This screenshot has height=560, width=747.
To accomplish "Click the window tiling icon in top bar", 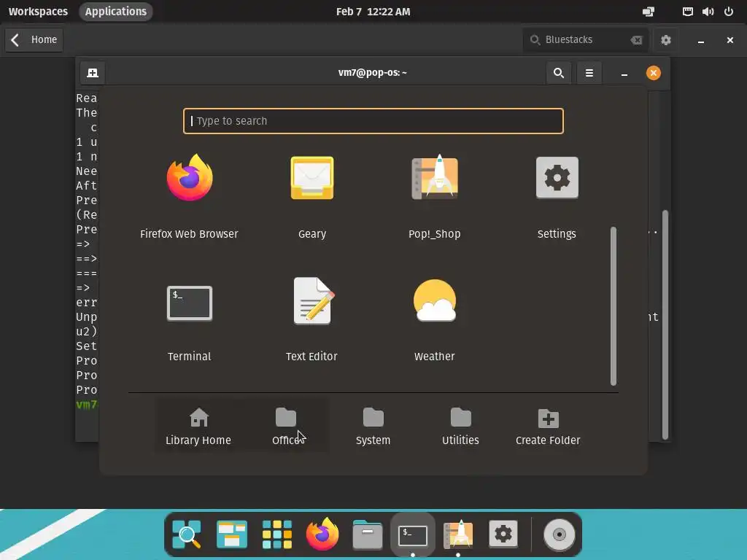I will 649,12.
